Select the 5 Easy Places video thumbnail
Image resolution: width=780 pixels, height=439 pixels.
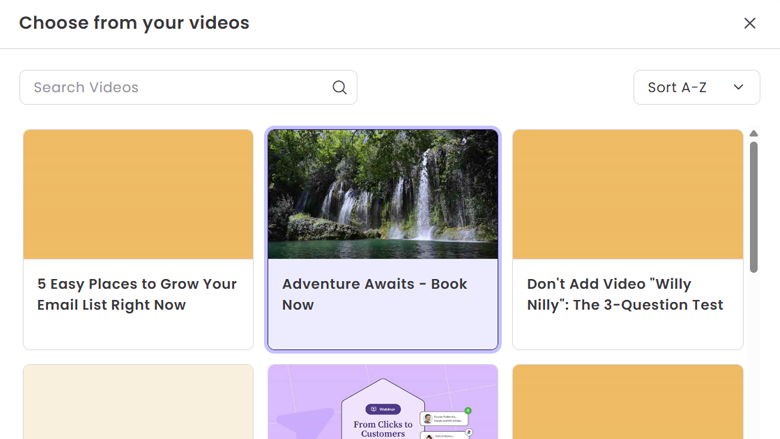pos(138,194)
